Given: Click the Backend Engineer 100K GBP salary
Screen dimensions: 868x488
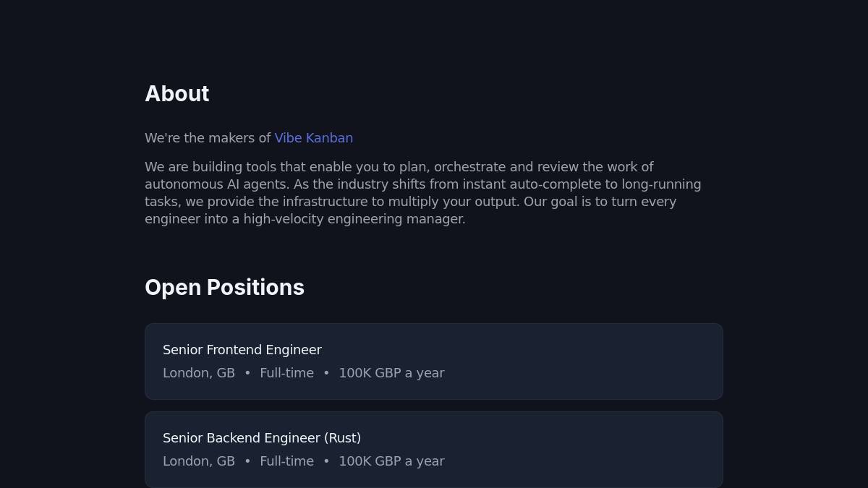Looking at the screenshot, I should click(391, 461).
